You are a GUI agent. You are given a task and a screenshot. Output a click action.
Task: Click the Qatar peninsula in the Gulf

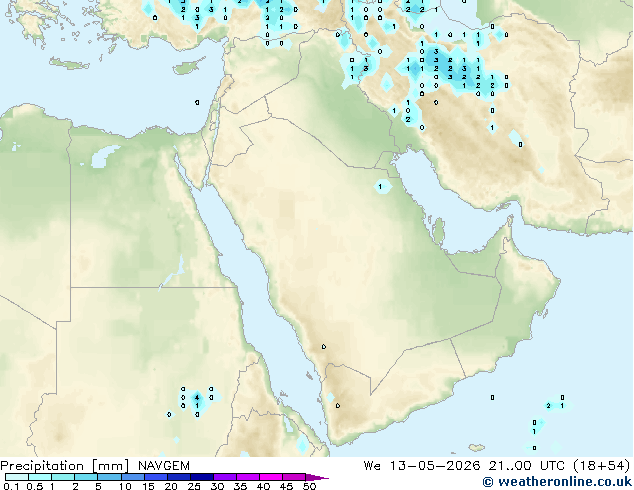click(x=438, y=231)
